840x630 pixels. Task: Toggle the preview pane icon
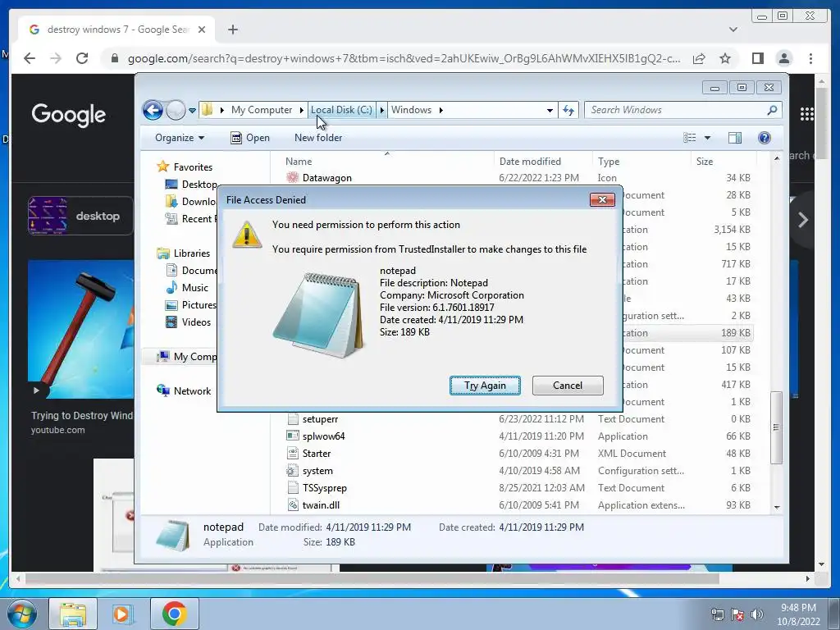click(735, 138)
